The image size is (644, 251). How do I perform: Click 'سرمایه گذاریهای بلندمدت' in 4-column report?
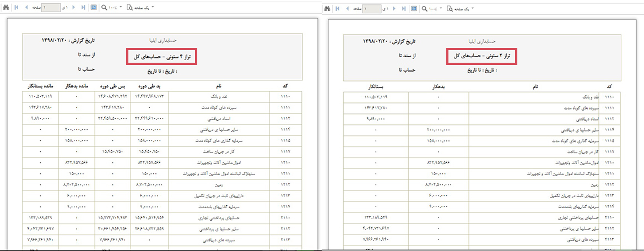219,208
